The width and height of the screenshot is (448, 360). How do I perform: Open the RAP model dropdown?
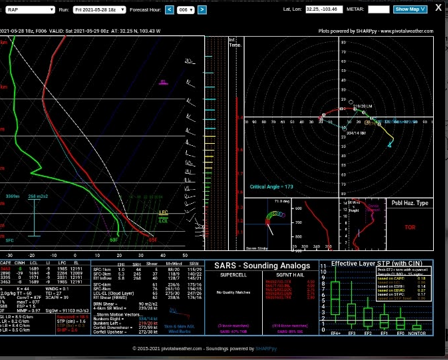pos(30,10)
